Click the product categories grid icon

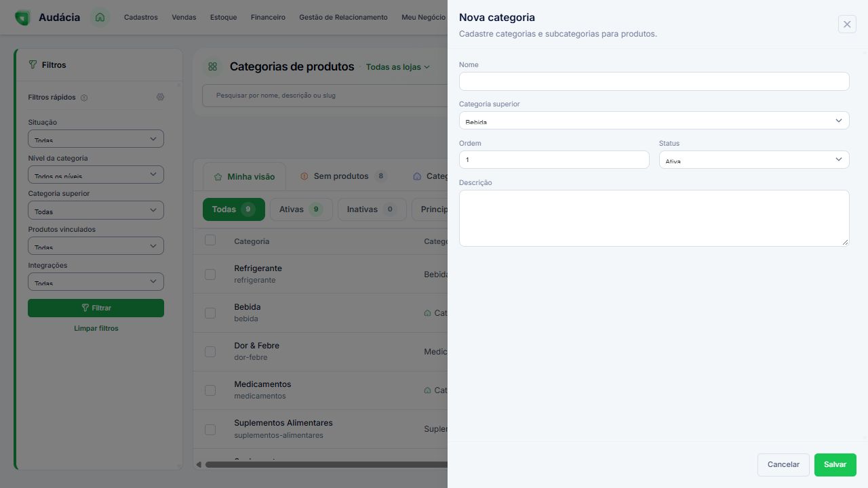(x=213, y=66)
